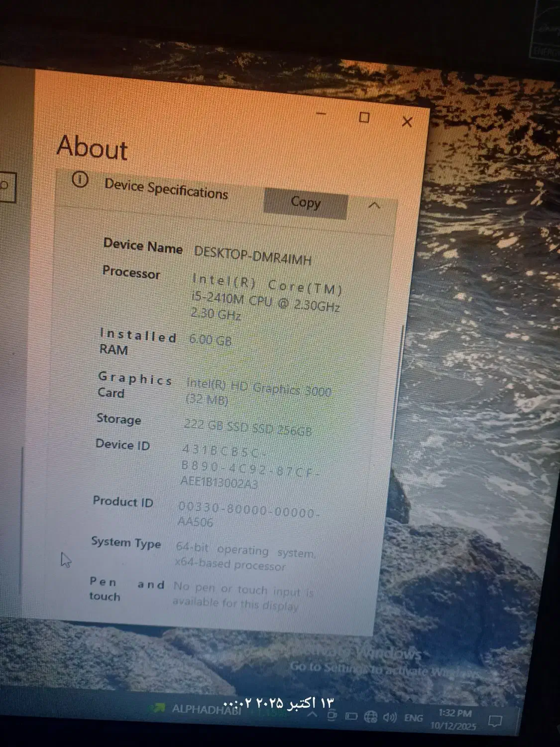Click the Copy button for device specifications
This screenshot has width=560, height=747.
(305, 203)
